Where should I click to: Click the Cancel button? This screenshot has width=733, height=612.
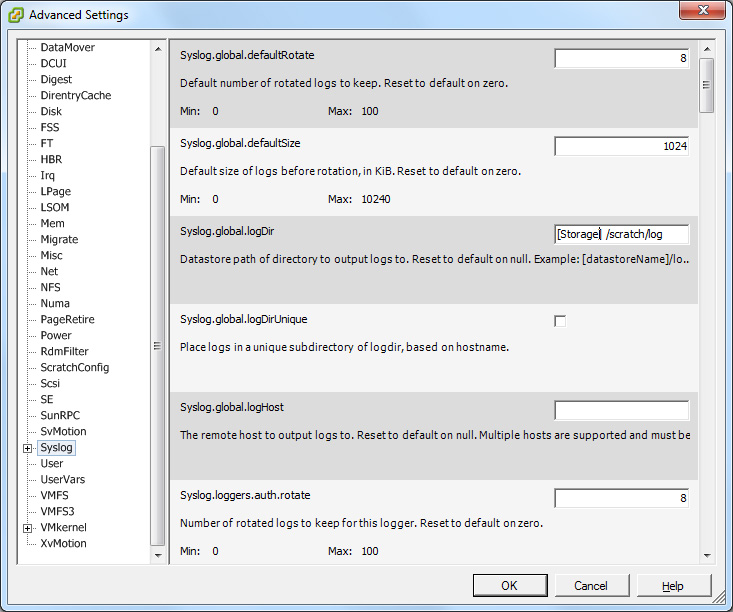pos(591,585)
